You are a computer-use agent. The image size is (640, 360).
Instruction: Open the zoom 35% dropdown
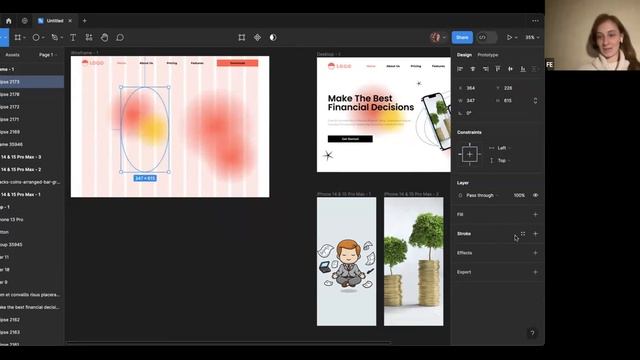532,38
